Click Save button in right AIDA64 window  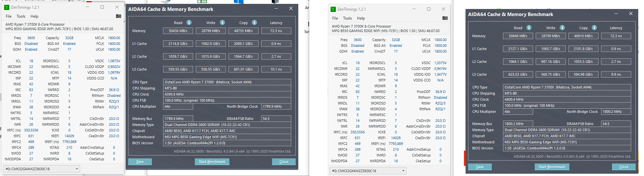(x=480, y=167)
